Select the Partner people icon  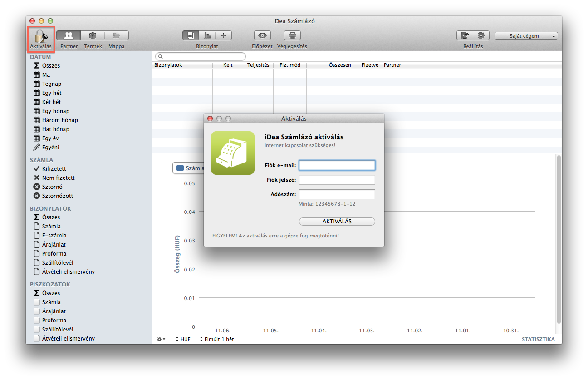(69, 35)
